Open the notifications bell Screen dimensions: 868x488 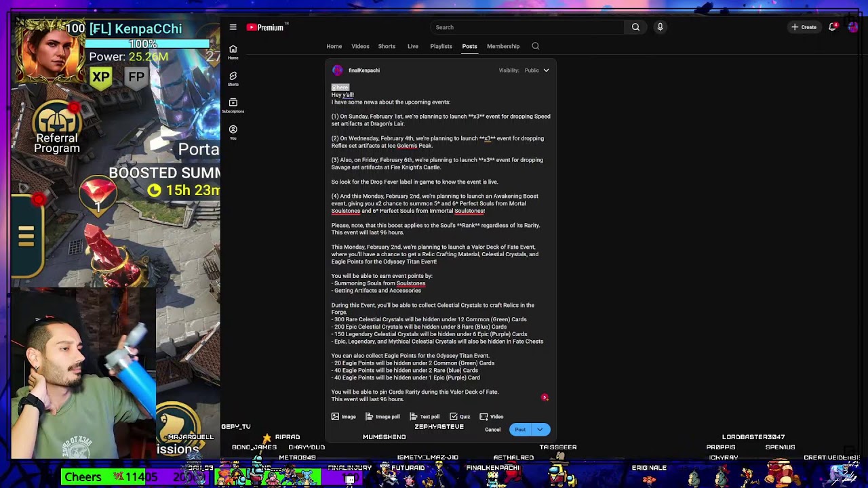pyautogui.click(x=832, y=27)
